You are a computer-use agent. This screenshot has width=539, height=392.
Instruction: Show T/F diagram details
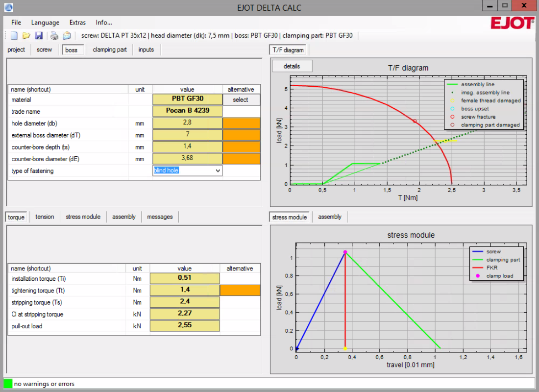tap(292, 66)
